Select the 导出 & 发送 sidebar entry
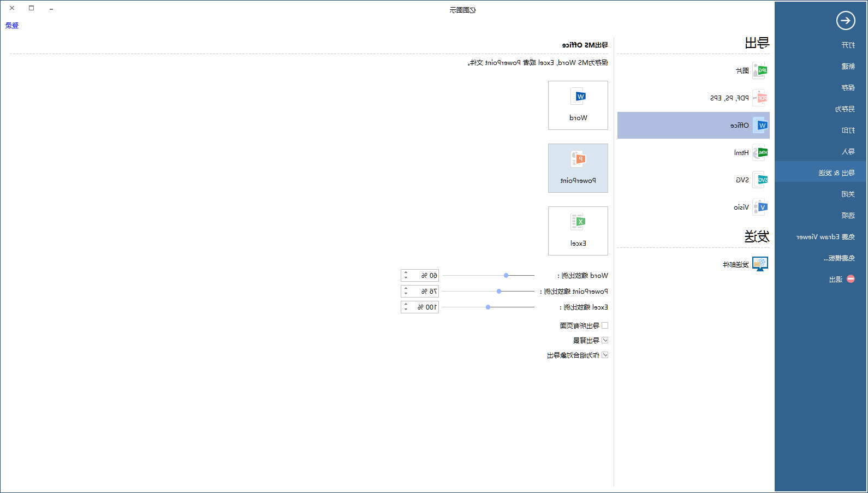This screenshot has height=493, width=868. pyautogui.click(x=821, y=173)
